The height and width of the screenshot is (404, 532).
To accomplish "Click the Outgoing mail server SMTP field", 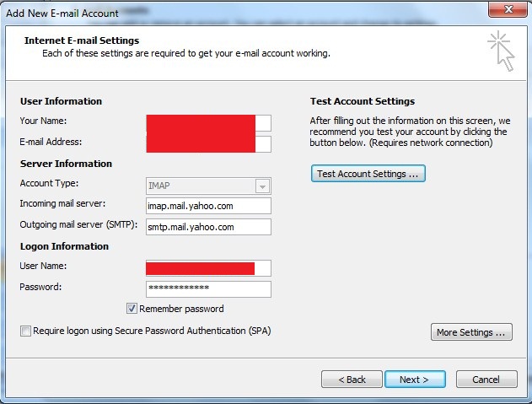I will [208, 227].
